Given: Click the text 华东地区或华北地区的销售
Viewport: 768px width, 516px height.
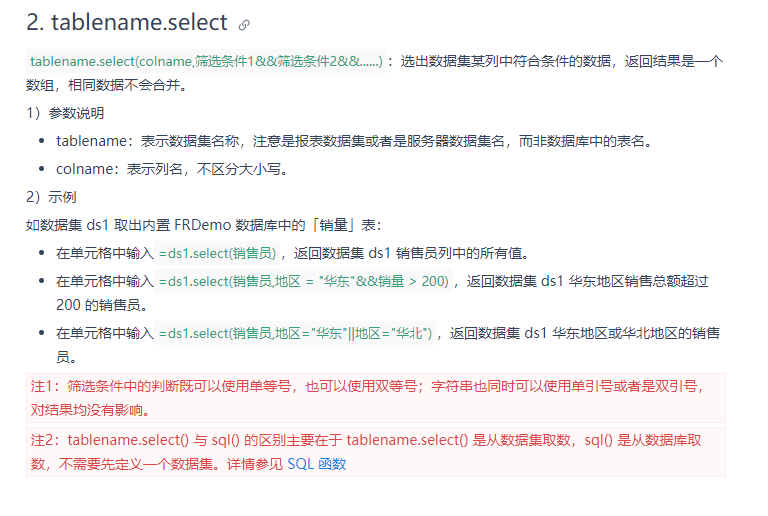Looking at the screenshot, I should [x=636, y=333].
